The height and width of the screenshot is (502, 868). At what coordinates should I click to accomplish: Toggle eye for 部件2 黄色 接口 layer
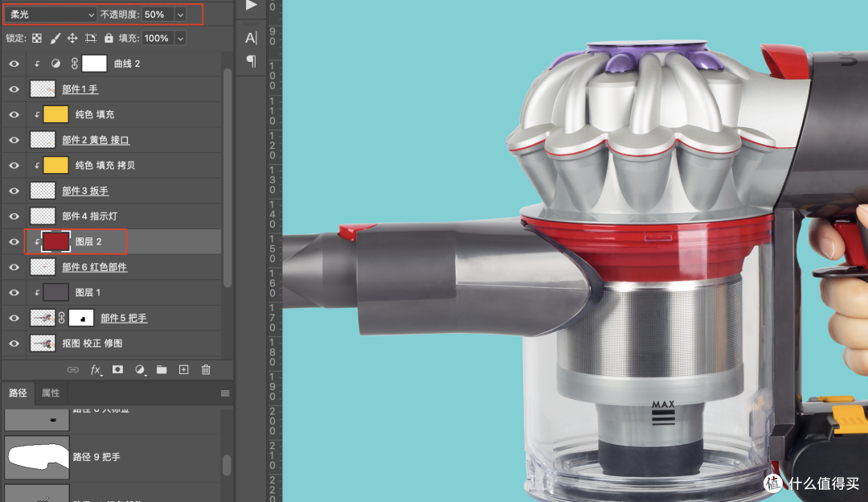[14, 140]
